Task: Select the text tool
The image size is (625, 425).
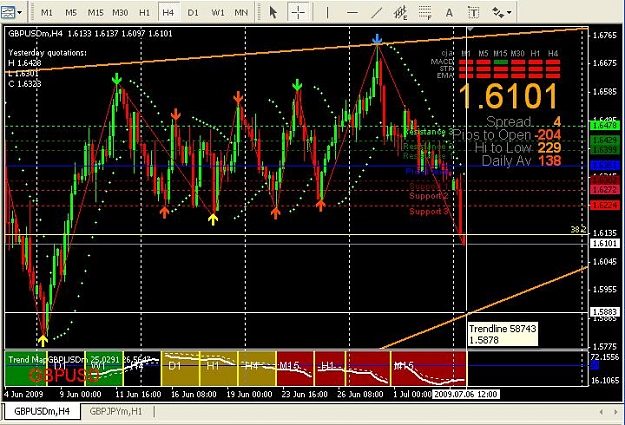Action: [449, 13]
